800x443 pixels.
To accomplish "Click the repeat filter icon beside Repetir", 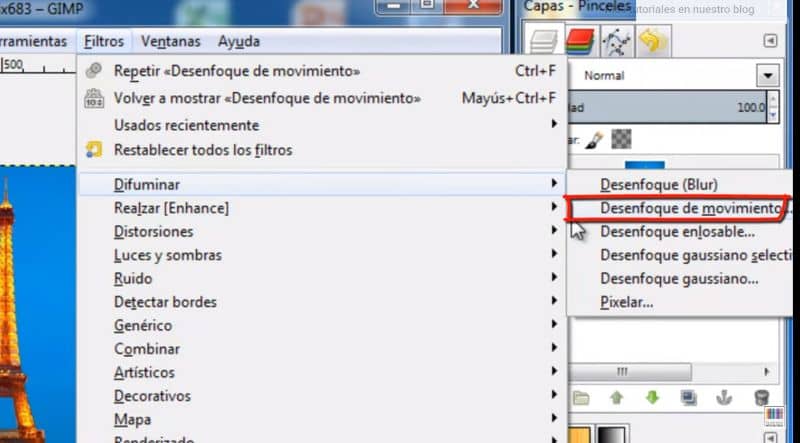I will [94, 71].
